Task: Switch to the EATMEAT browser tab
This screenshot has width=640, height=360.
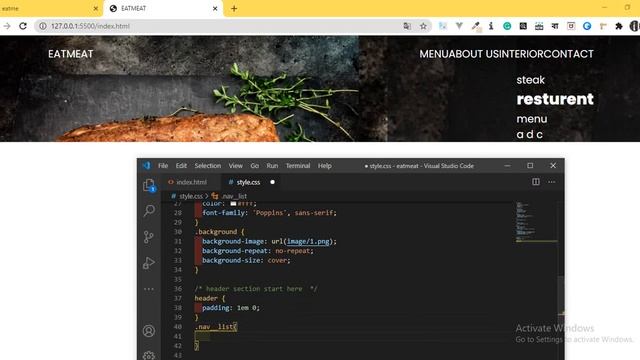Action: coord(163,9)
